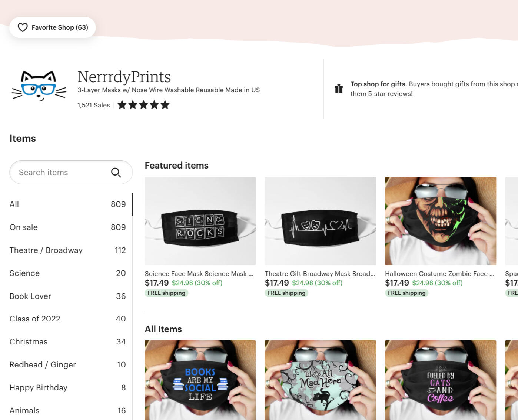
Task: Filter by On sale items
Action: 24,227
